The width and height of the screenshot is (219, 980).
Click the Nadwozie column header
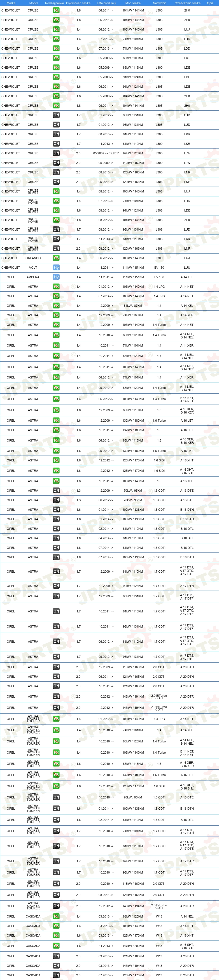[160, 3]
